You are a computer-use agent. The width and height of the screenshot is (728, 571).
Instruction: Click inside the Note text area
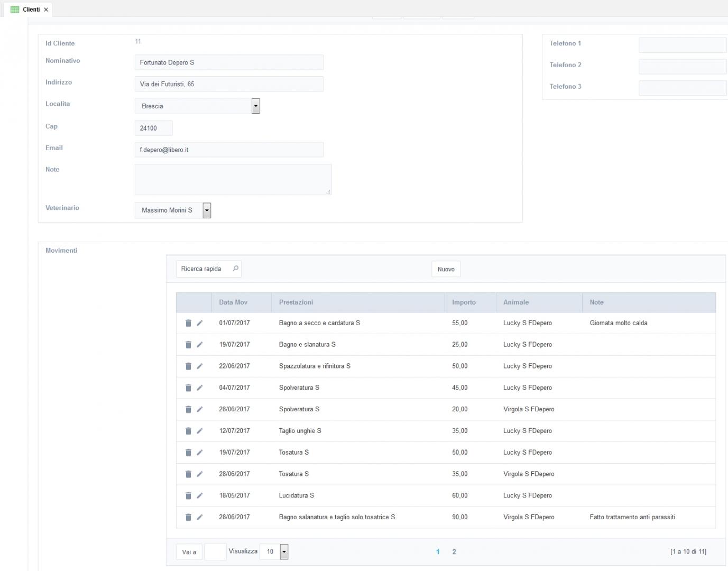click(x=233, y=179)
